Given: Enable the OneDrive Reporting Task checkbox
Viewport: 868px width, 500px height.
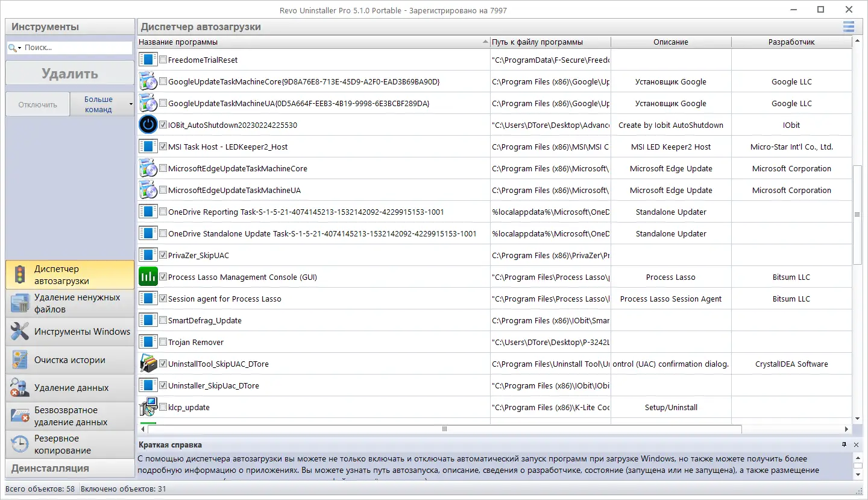Looking at the screenshot, I should click(x=163, y=212).
